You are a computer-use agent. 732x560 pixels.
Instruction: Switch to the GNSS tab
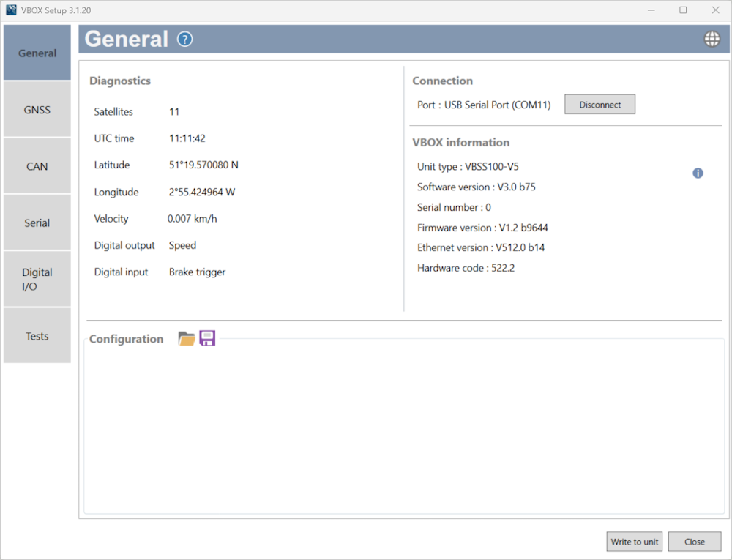(37, 110)
